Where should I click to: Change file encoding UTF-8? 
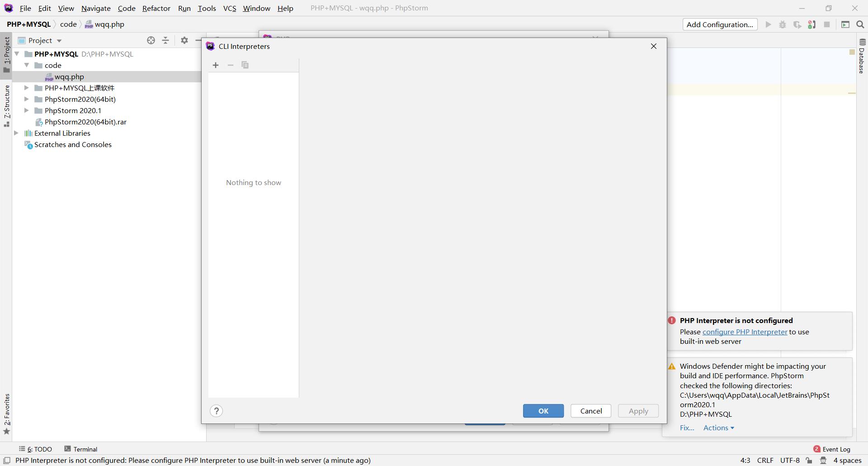[x=790, y=460]
